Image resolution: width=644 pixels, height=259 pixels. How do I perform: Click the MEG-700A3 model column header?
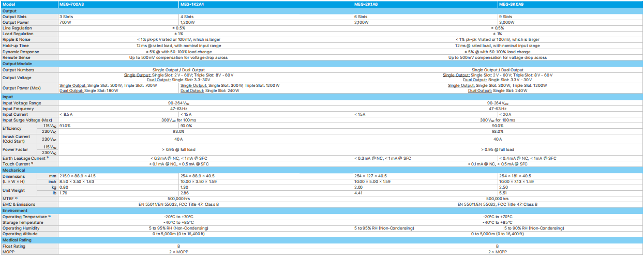(x=72, y=5)
